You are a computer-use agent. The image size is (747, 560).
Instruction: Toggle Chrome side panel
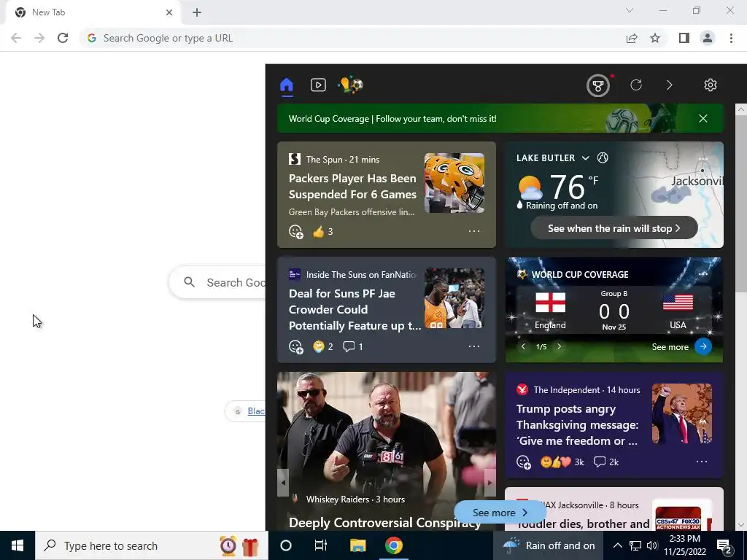(684, 38)
